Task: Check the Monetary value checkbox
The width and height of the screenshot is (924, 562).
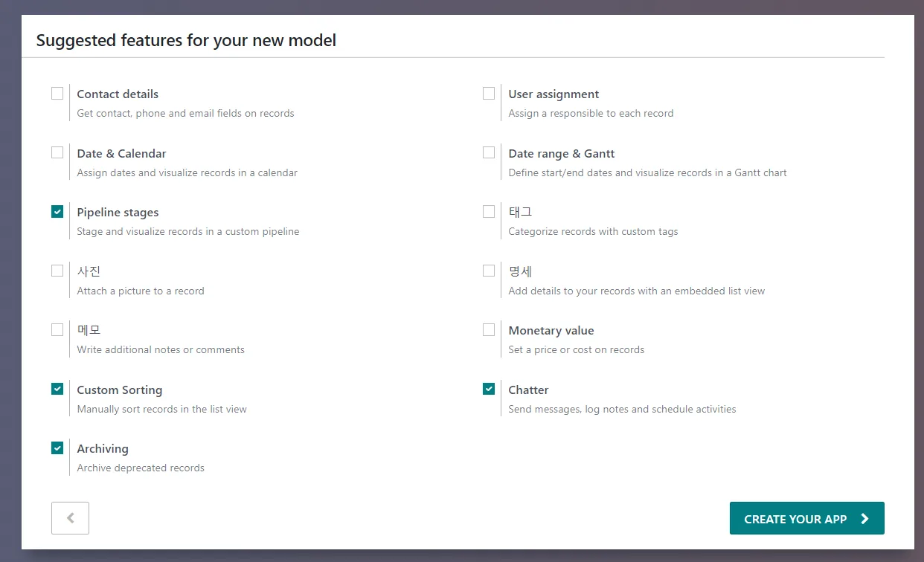Action: click(489, 329)
